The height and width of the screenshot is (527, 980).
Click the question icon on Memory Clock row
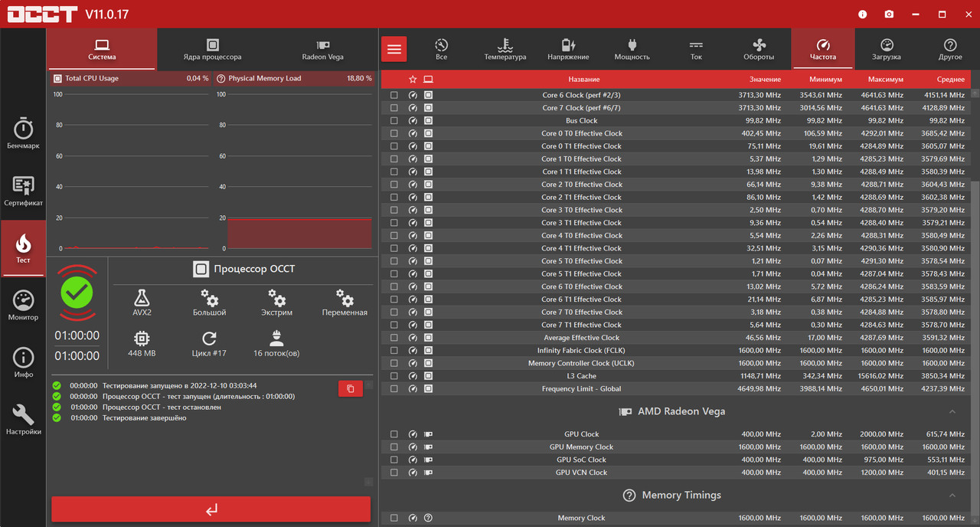428,518
